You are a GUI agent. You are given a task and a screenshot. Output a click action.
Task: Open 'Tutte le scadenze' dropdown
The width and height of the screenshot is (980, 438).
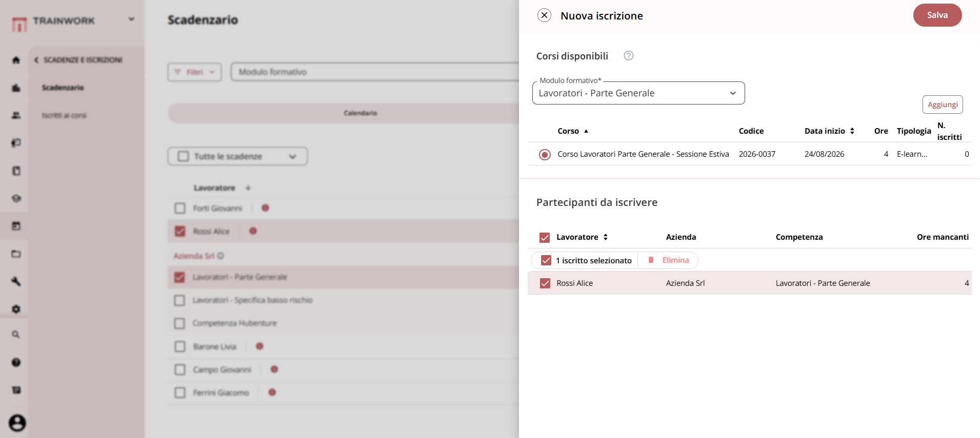(237, 156)
